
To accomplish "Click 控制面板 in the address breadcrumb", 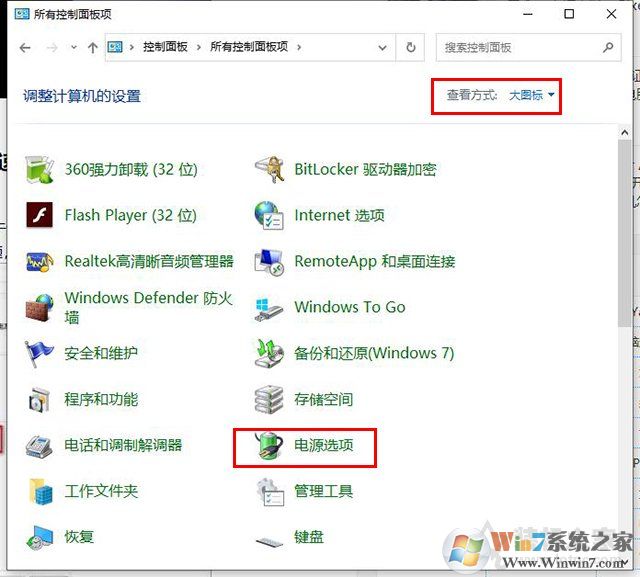I will [x=167, y=47].
